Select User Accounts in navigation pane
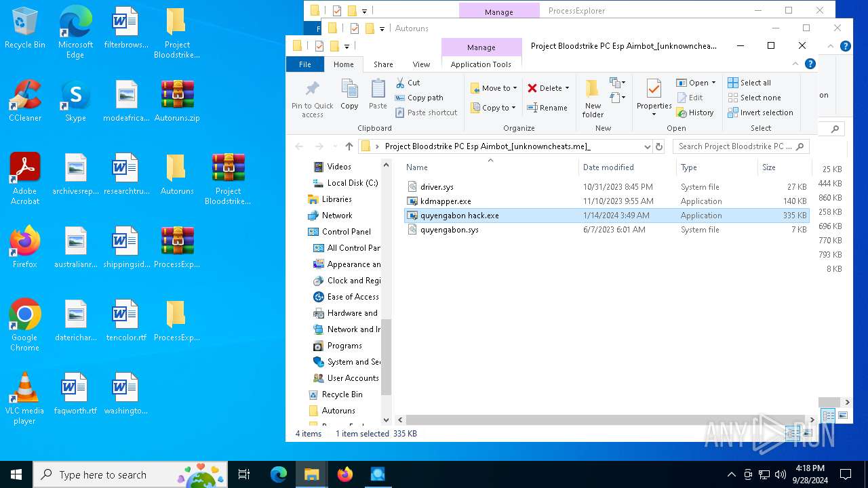Screen dimensions: 868x488 click(346, 378)
